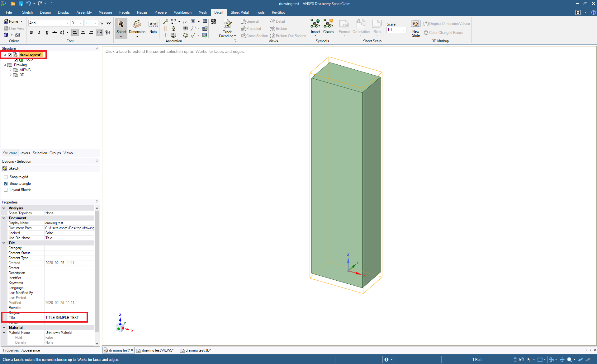
Task: Click the Dimension tool icon
Action: point(137,24)
